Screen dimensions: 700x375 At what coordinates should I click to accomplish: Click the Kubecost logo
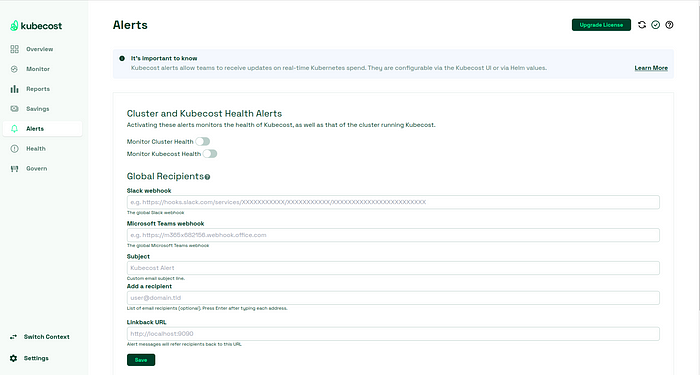point(36,26)
